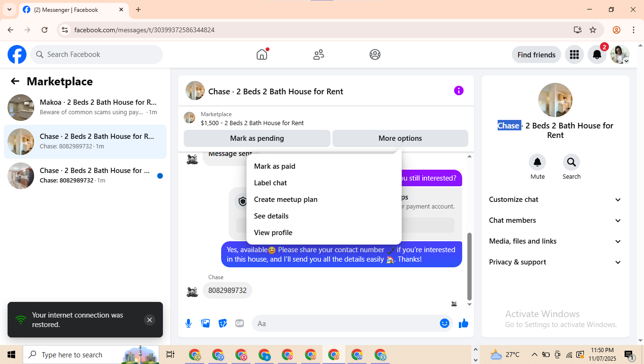Expand the Customize chat section
This screenshot has width=644, height=364.
555,200
